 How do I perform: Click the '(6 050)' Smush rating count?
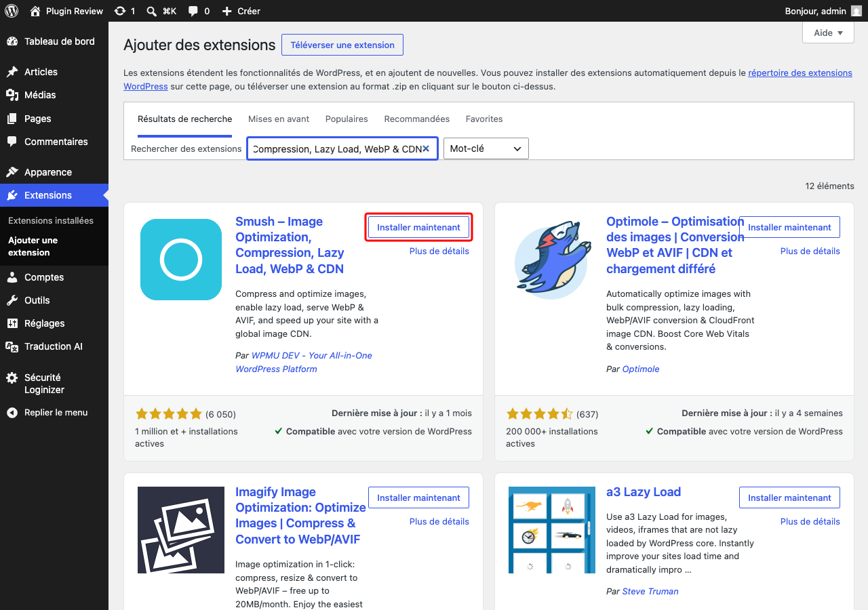point(220,414)
